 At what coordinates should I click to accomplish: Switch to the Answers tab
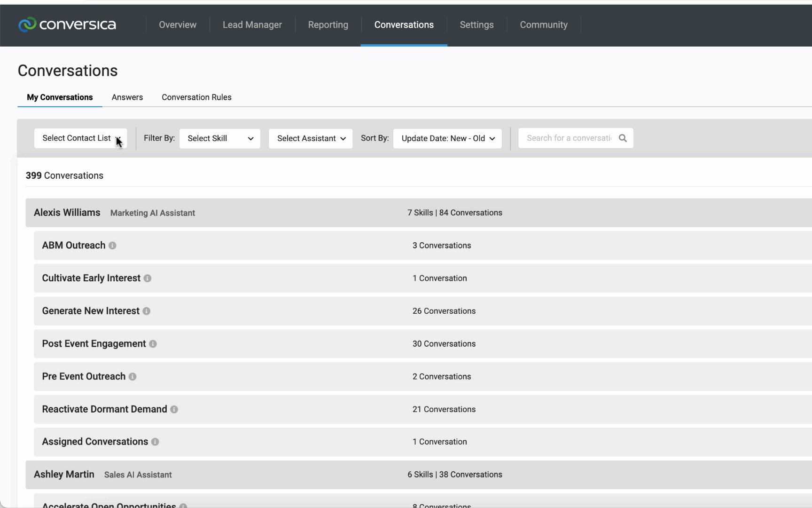[x=127, y=97]
